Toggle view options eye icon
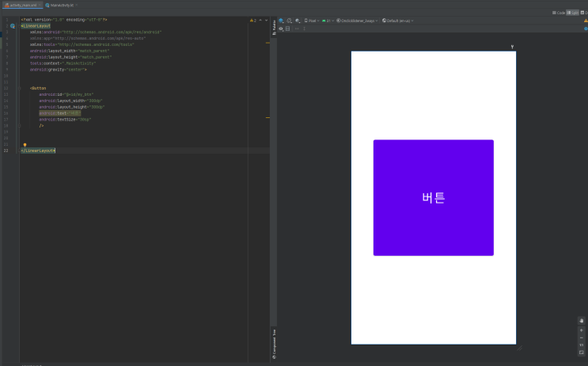588x366 pixels. pos(281,29)
